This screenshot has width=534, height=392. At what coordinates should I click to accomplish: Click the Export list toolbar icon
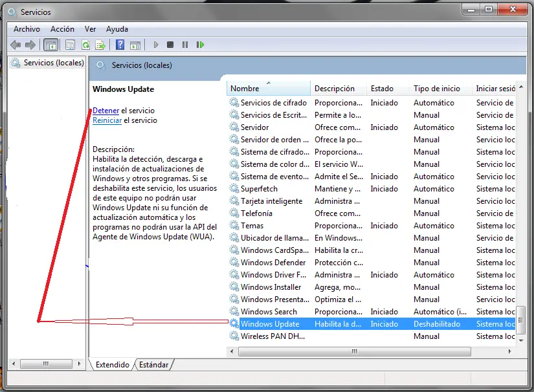100,45
